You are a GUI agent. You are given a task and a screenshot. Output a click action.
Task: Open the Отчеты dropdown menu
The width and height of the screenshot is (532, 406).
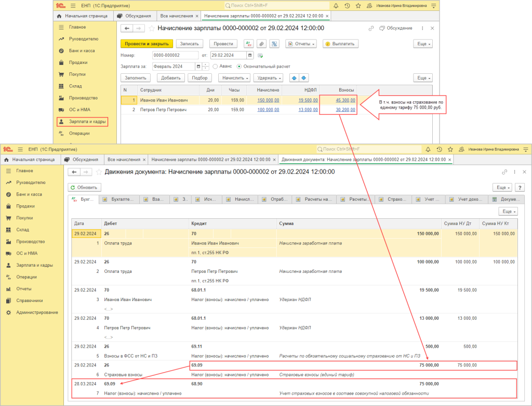point(301,44)
